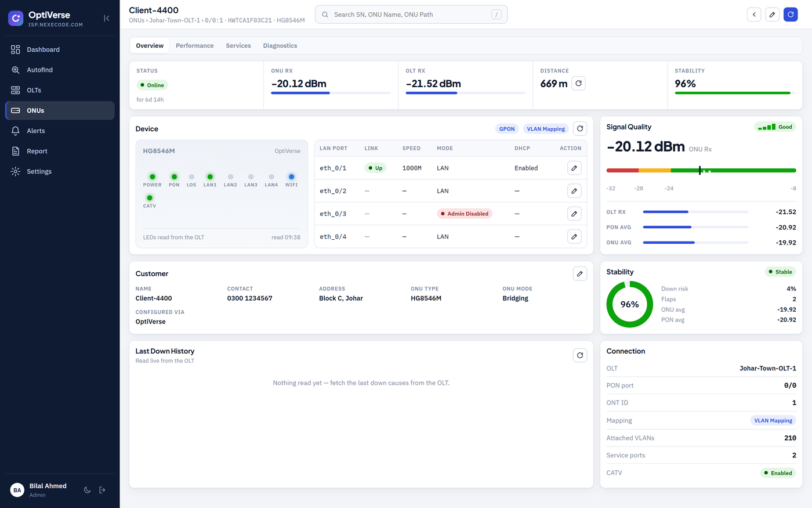Image resolution: width=812 pixels, height=508 pixels.
Task: Click the ONU RX progress bar
Action: click(331, 93)
